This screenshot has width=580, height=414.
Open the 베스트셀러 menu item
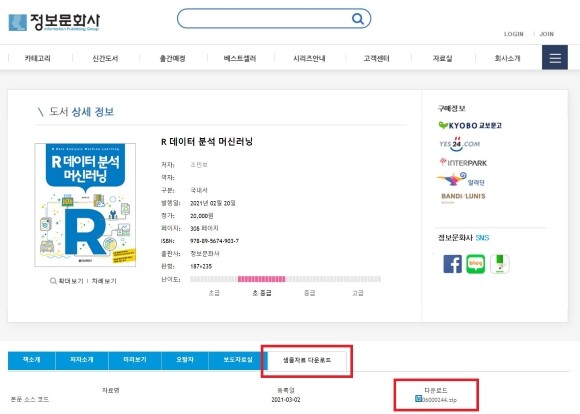240,58
